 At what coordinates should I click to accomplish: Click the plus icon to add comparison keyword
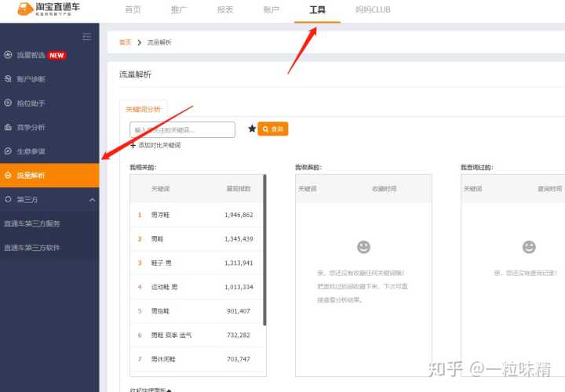(x=133, y=145)
